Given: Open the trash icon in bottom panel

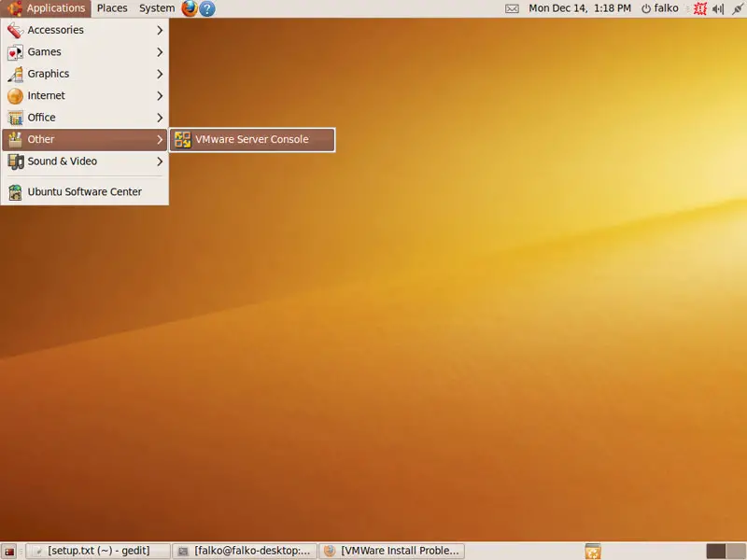Looking at the screenshot, I should pyautogui.click(x=592, y=552).
